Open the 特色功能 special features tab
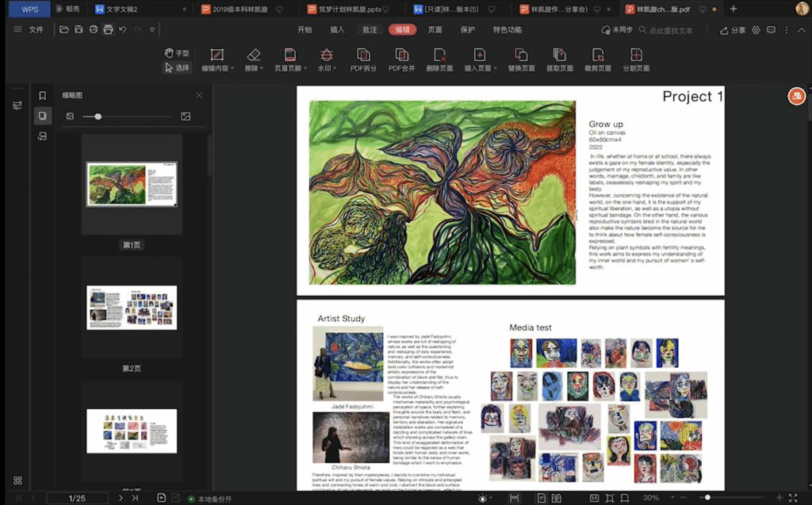812x505 pixels. pyautogui.click(x=507, y=29)
